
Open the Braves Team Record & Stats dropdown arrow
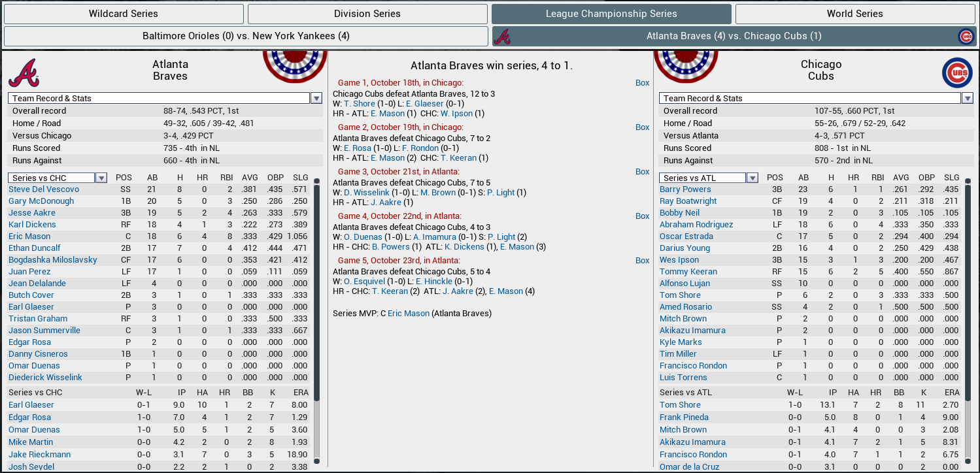pos(316,98)
